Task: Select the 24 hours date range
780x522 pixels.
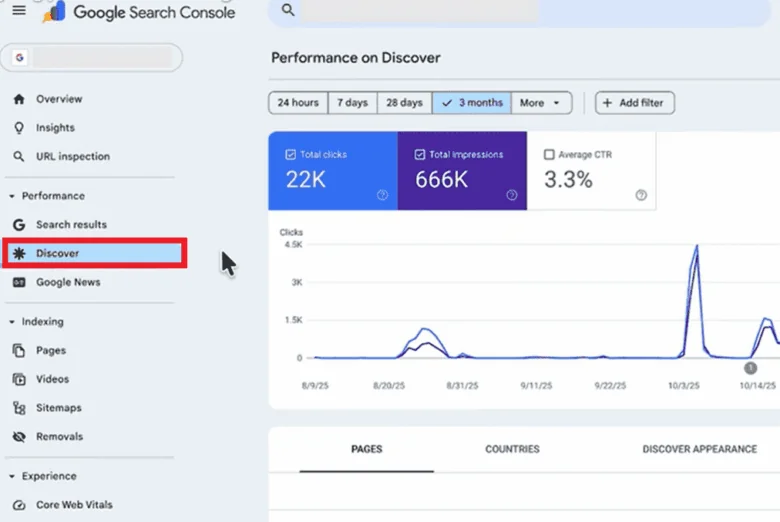Action: pyautogui.click(x=298, y=103)
